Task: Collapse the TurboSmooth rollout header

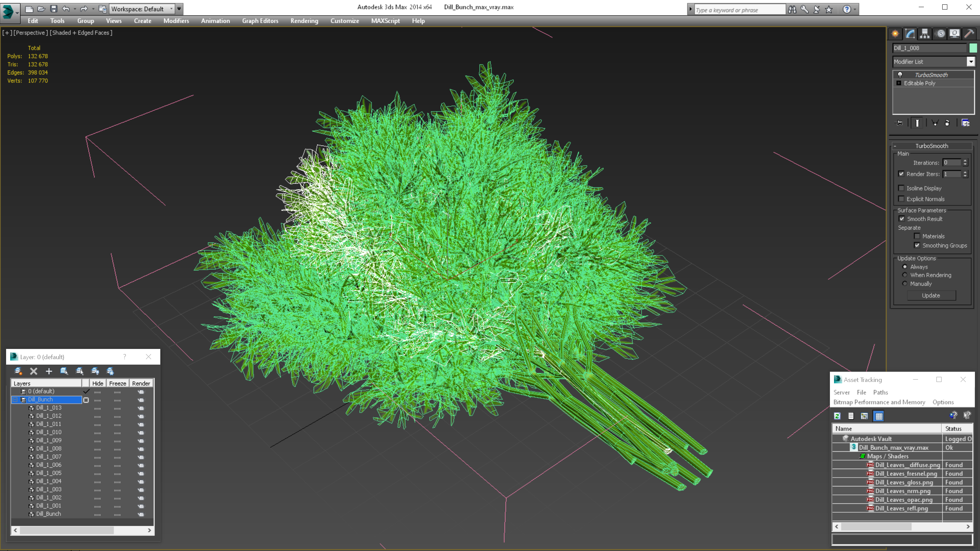Action: pos(932,146)
